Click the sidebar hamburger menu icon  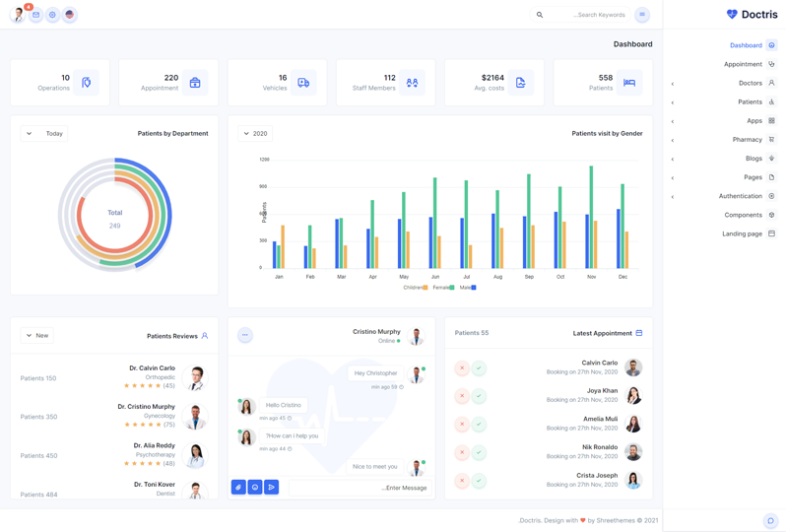[x=642, y=15]
